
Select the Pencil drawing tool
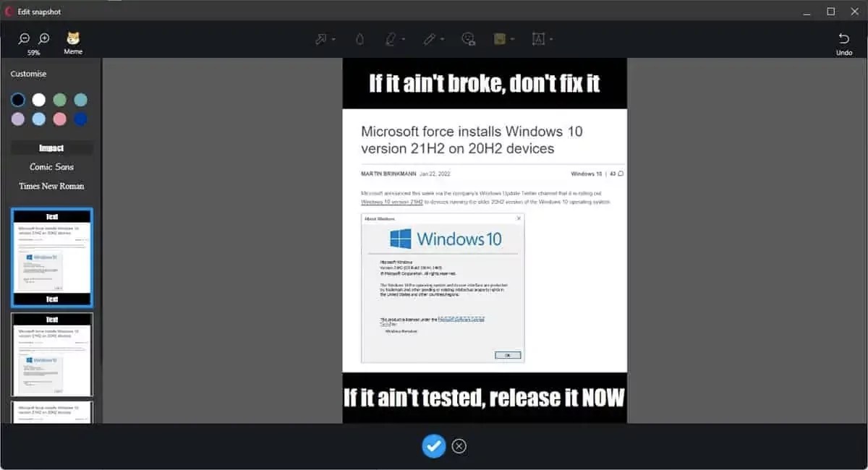[430, 39]
